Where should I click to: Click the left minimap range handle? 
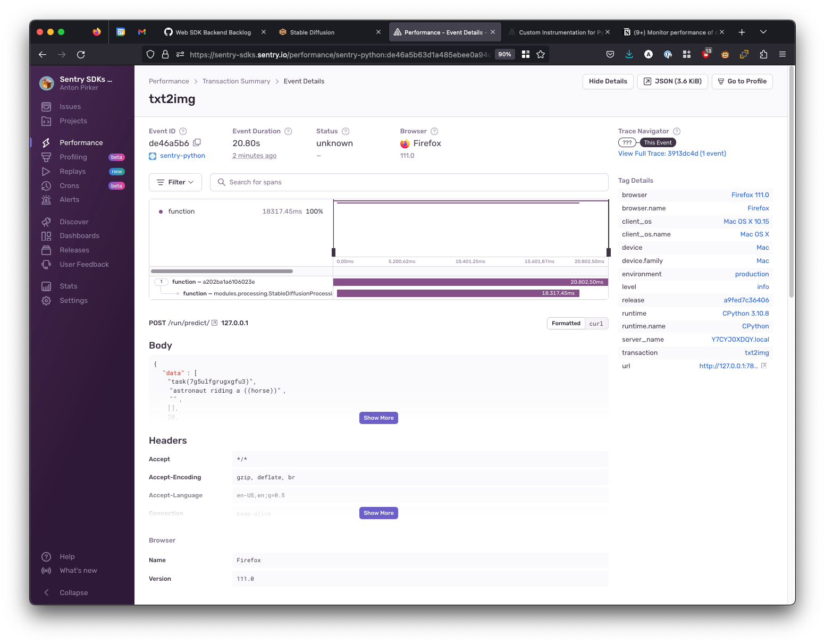click(333, 252)
